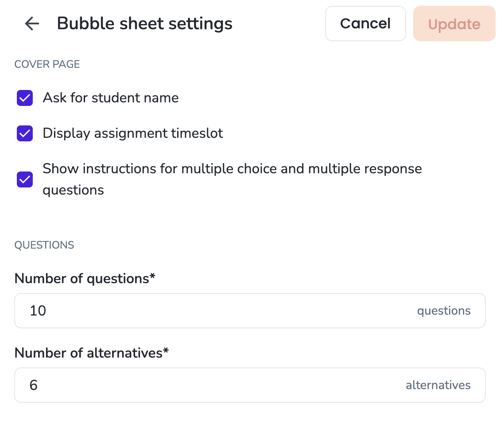Focus the Number of questions input field
The width and height of the screenshot is (504, 421).
250,311
